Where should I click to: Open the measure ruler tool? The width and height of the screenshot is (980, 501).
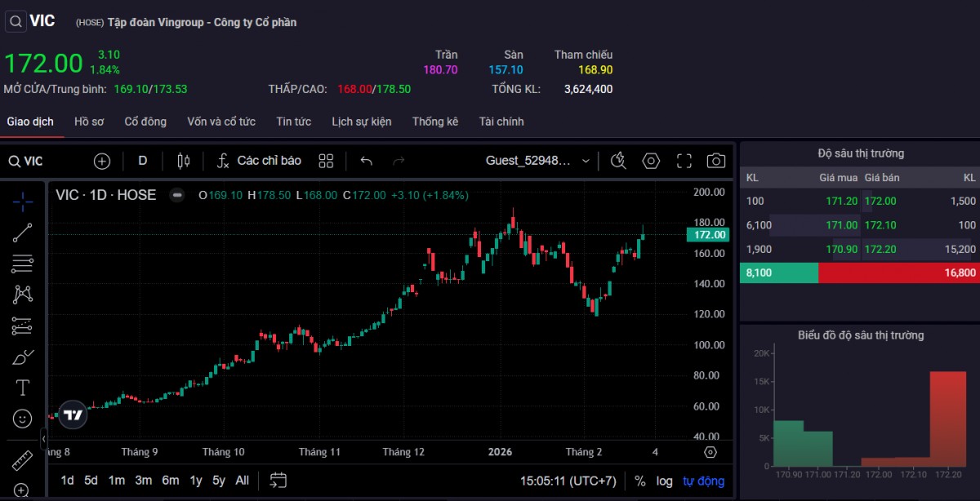click(x=22, y=460)
